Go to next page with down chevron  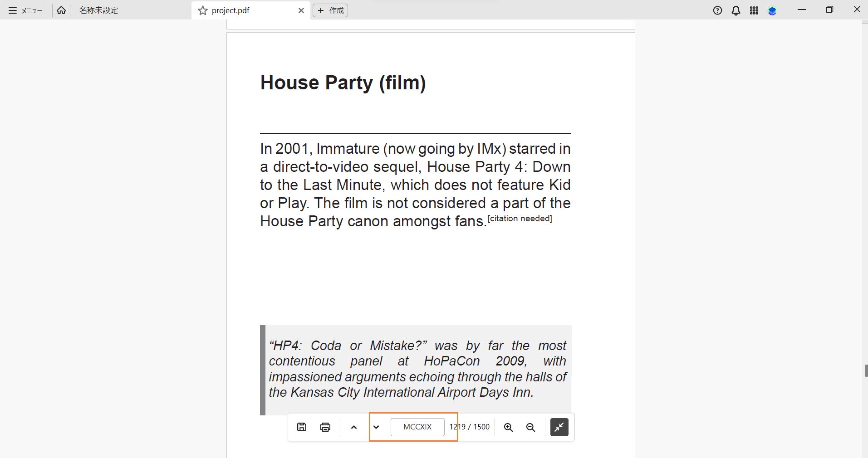coord(376,427)
